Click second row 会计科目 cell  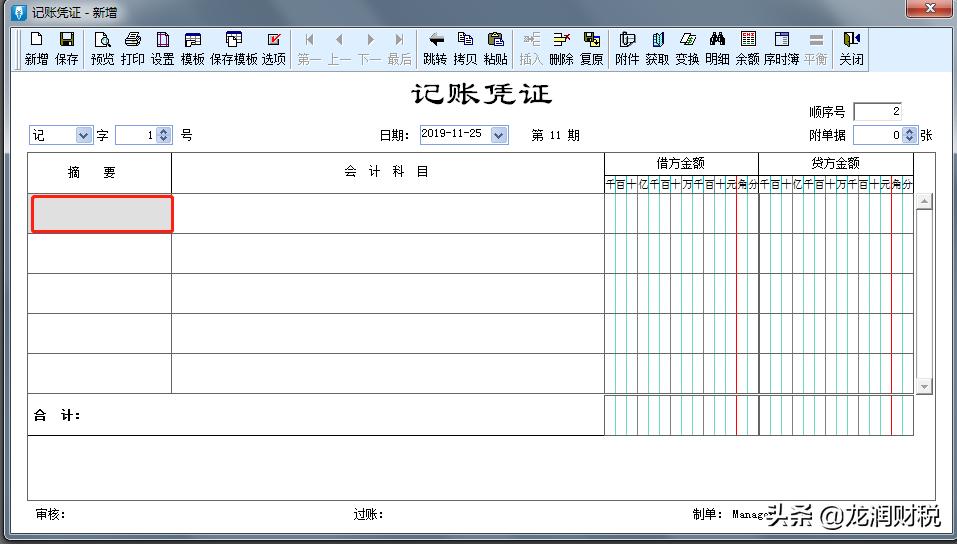click(388, 253)
